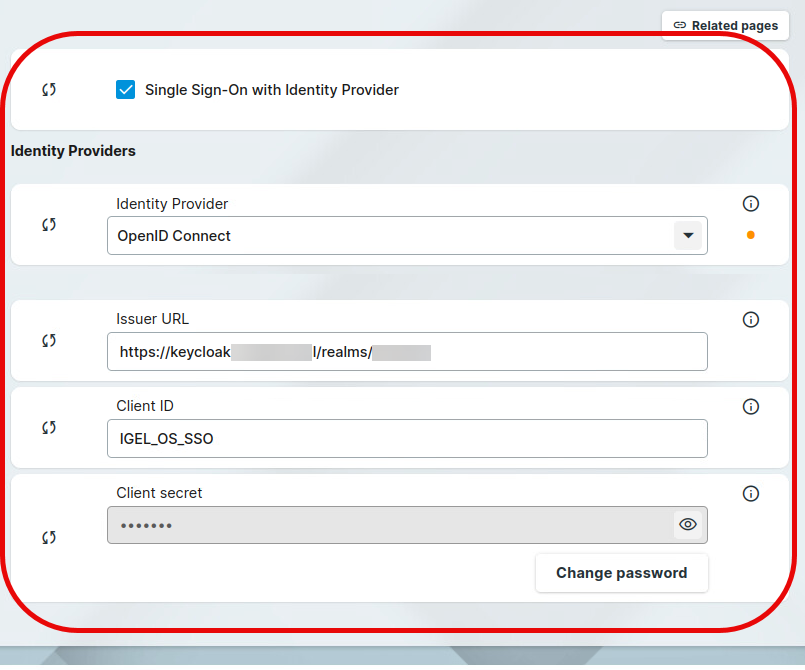This screenshot has height=670, width=805.
Task: Open info icon next to Issuer URL
Action: pos(751,320)
